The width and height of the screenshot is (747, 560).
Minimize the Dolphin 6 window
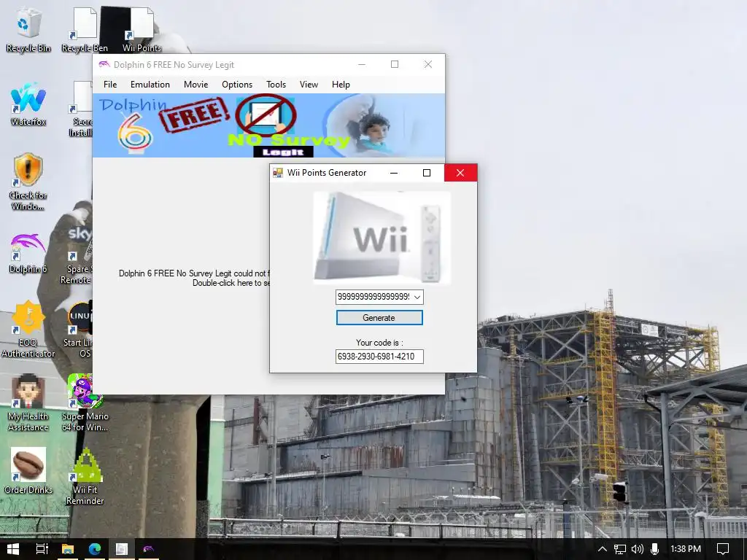pyautogui.click(x=362, y=65)
